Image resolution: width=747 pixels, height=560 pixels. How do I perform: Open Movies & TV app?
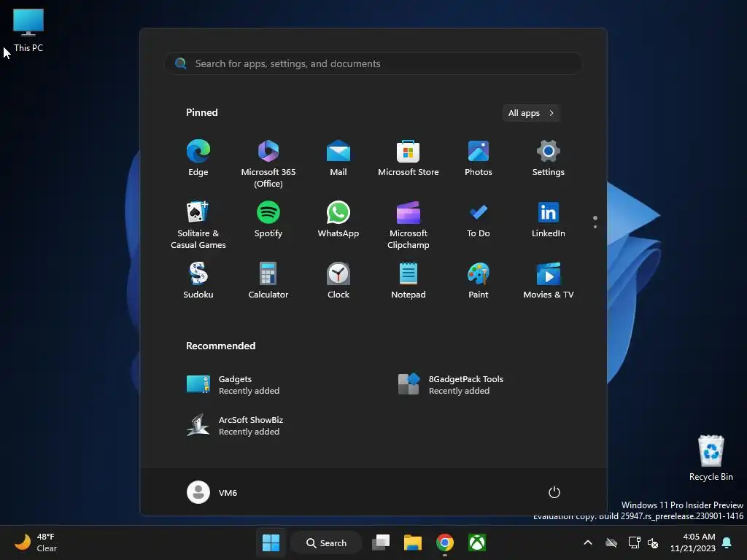[x=549, y=281]
